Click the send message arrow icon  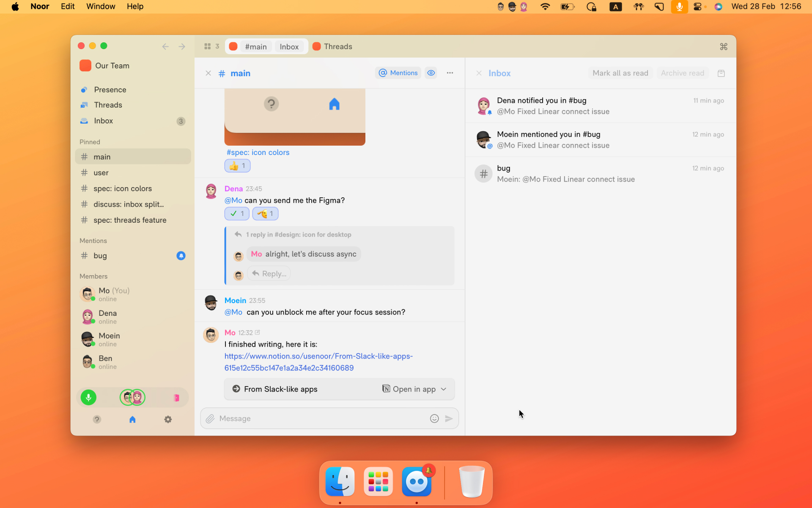point(449,419)
